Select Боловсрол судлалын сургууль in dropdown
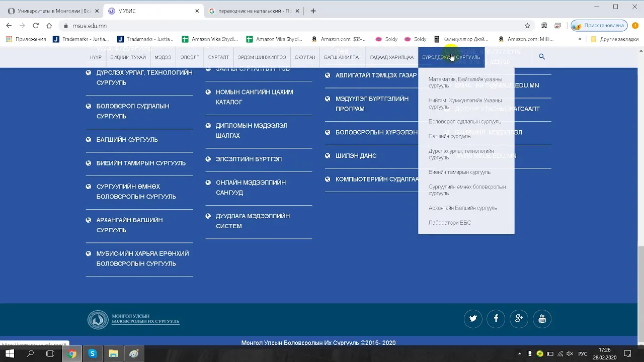Screen dimensions: 644x362 tap(466, 122)
